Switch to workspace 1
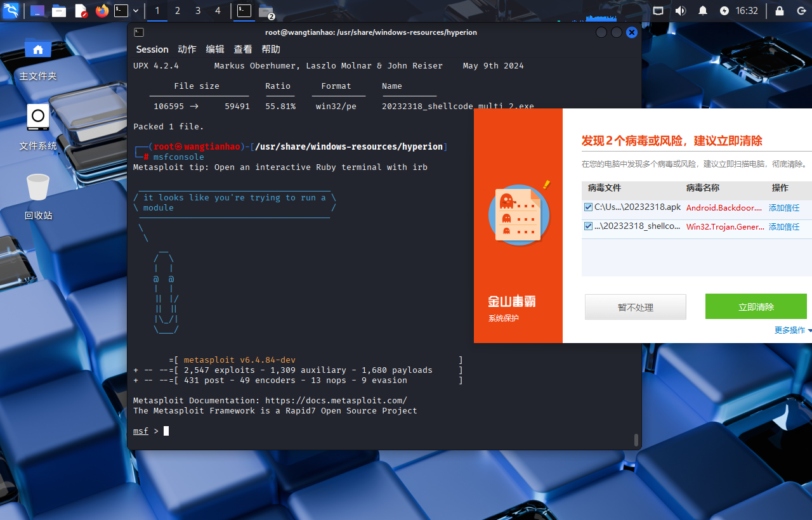 pos(157,11)
